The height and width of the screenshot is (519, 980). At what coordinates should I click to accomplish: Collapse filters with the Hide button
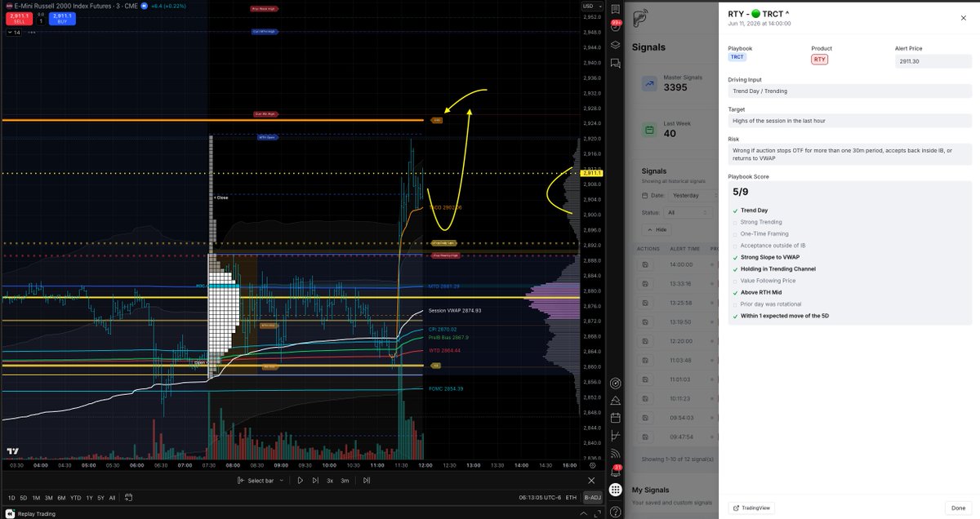tap(656, 230)
